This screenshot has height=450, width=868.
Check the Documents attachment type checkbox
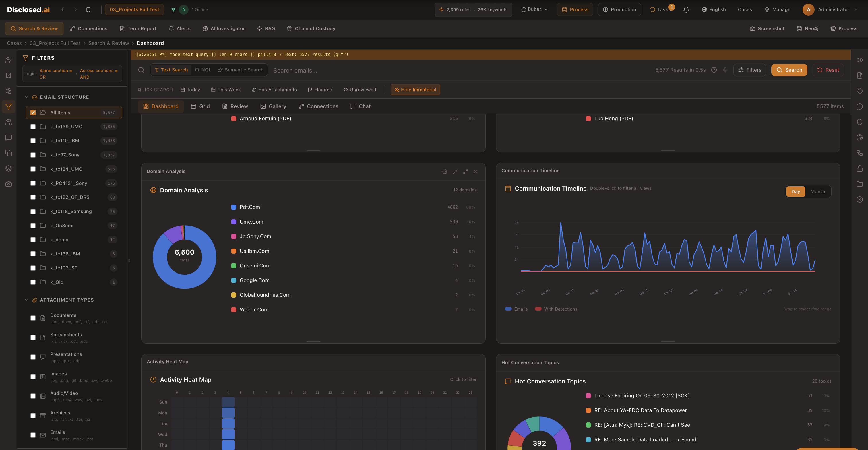[33, 318]
